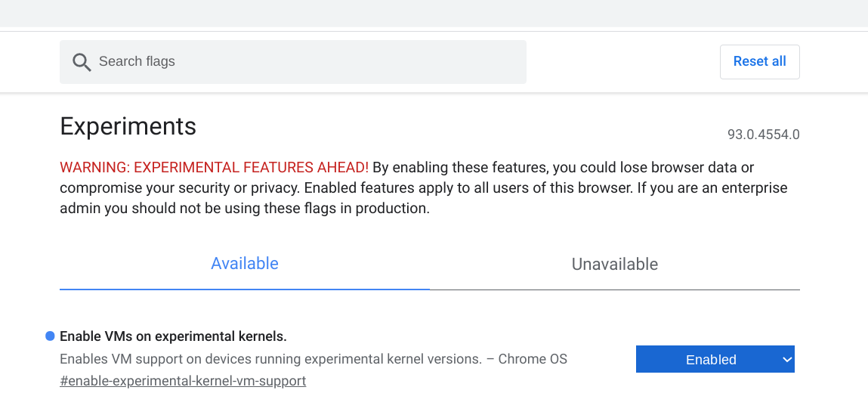Follow the #enable-experimental-kernel-vm-support link
The width and height of the screenshot is (868, 418).
183,381
